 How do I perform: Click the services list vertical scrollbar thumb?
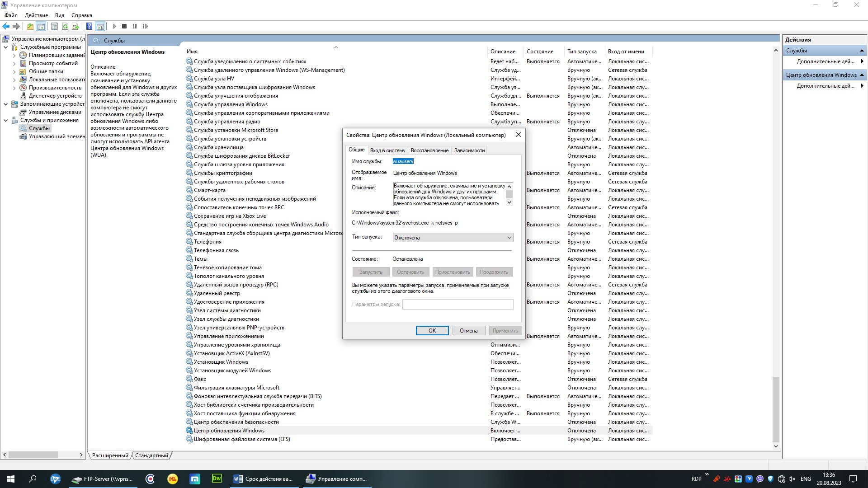[x=776, y=409]
